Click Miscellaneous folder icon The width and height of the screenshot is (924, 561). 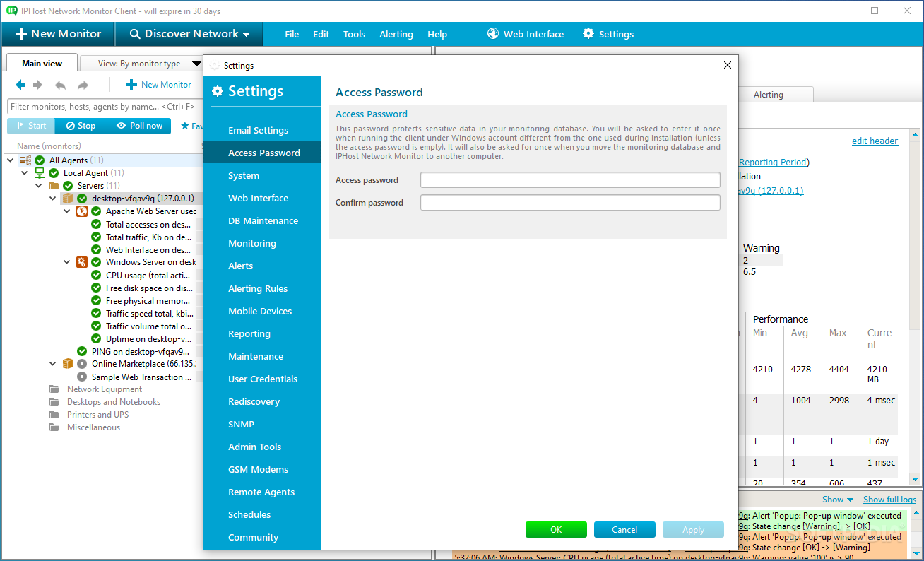click(x=54, y=427)
